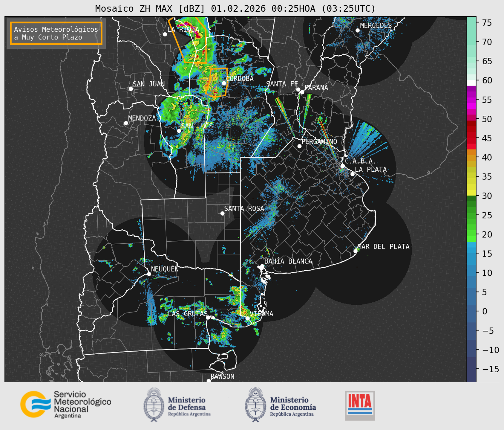Click the NEUQUÉN city label

pos(165,269)
